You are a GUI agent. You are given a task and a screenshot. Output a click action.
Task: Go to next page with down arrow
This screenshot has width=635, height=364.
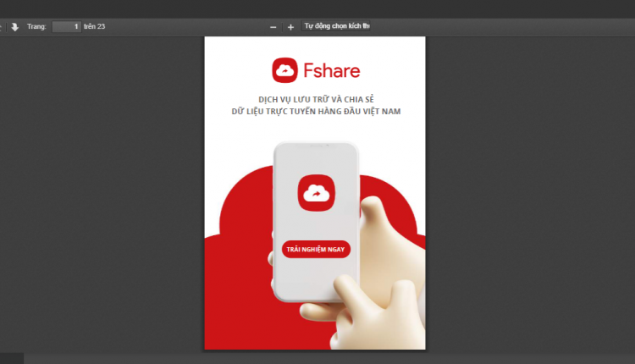[15, 27]
